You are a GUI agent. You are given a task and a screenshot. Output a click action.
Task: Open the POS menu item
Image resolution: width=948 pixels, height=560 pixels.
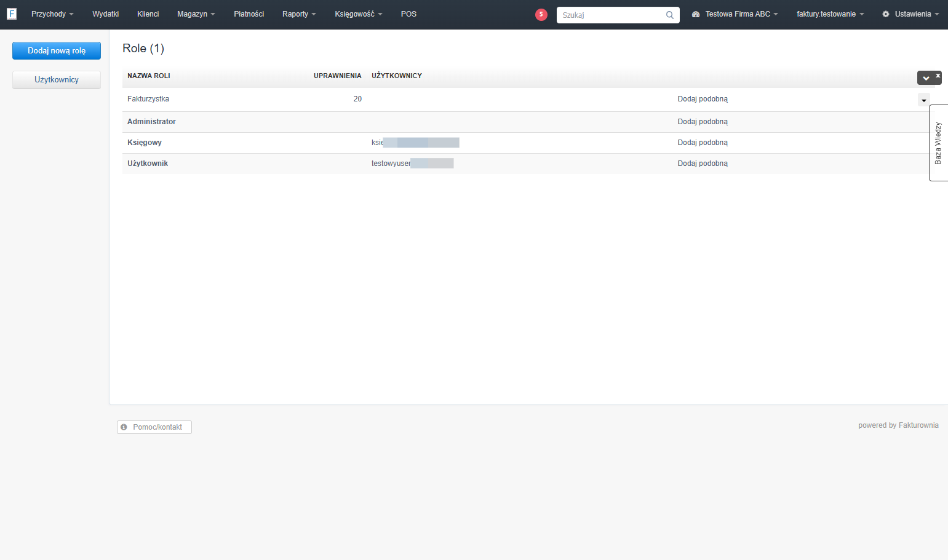click(408, 14)
